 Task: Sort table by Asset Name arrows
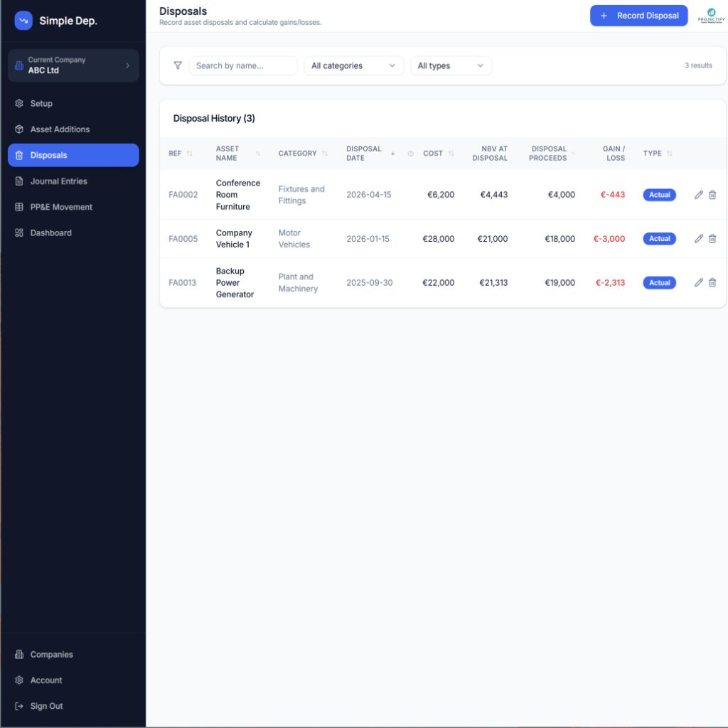click(257, 154)
